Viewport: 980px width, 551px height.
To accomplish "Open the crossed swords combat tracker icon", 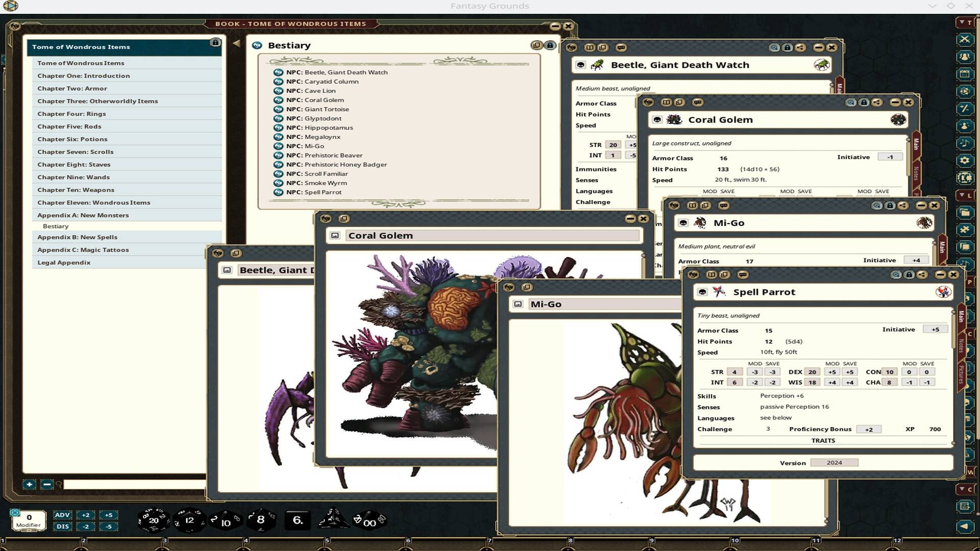I will (x=964, y=39).
